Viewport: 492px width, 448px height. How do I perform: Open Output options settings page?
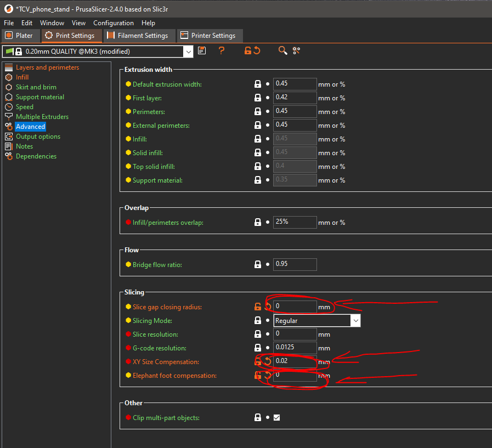tap(38, 137)
